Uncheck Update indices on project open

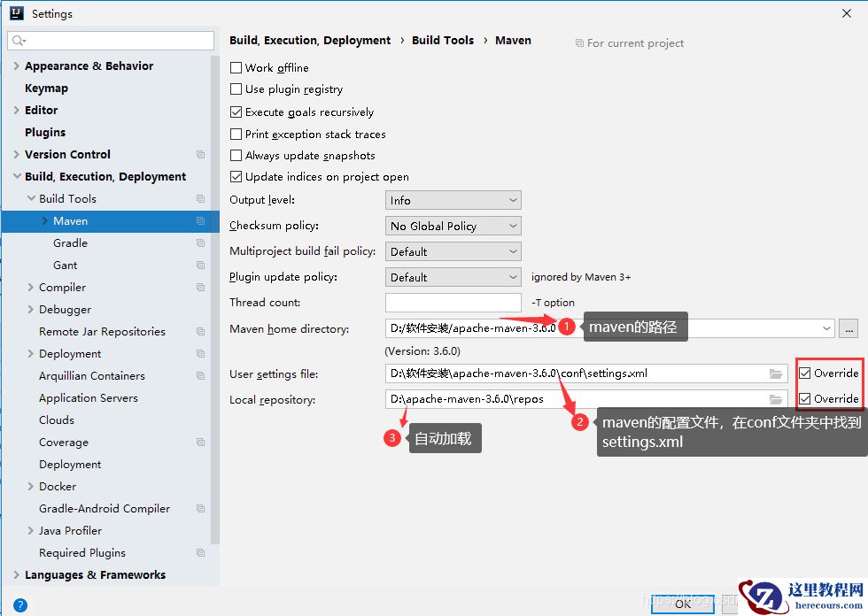tap(236, 176)
